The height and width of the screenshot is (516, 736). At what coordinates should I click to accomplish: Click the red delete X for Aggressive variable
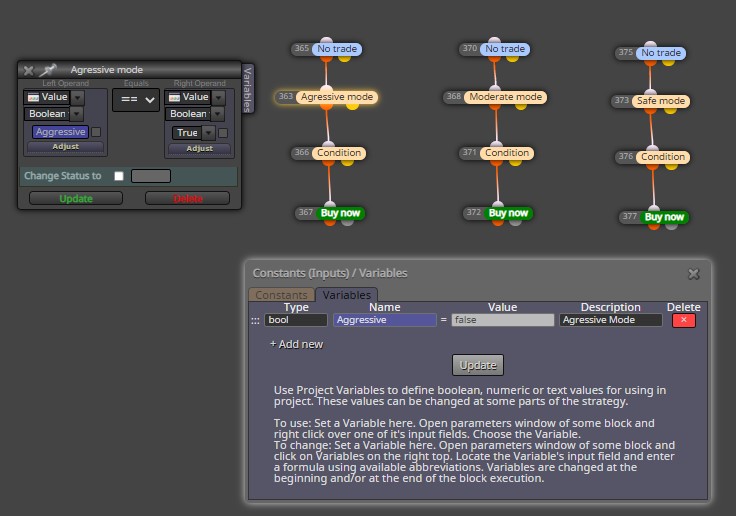683,320
